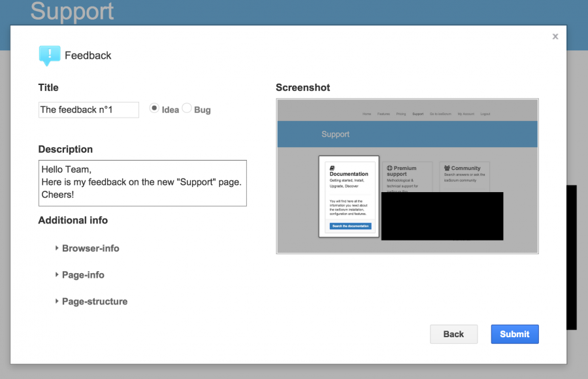
Task: Click into the Description text area
Action: 142,183
